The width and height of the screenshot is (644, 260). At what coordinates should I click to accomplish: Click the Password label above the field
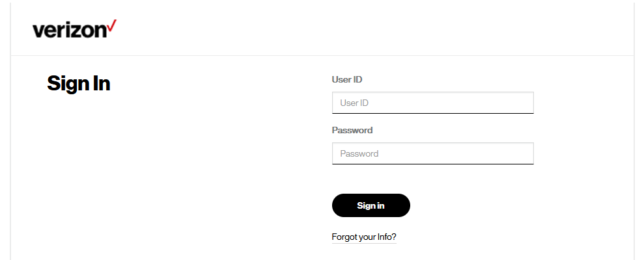[352, 131]
